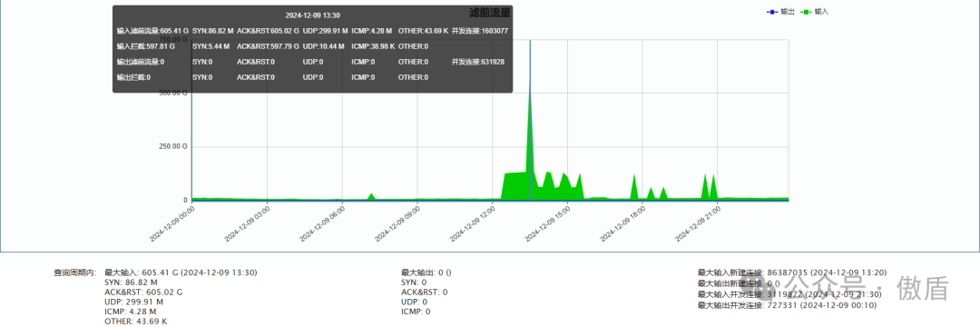980x327 pixels.
Task: Click 输入滤前流量:605.41 G in the tooltip
Action: click(152, 31)
